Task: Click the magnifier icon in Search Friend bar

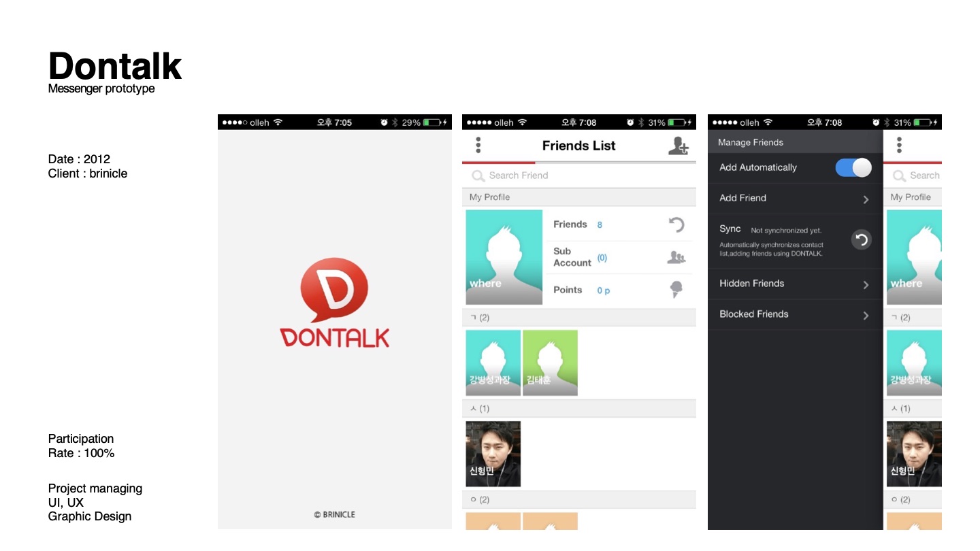Action: (x=478, y=176)
